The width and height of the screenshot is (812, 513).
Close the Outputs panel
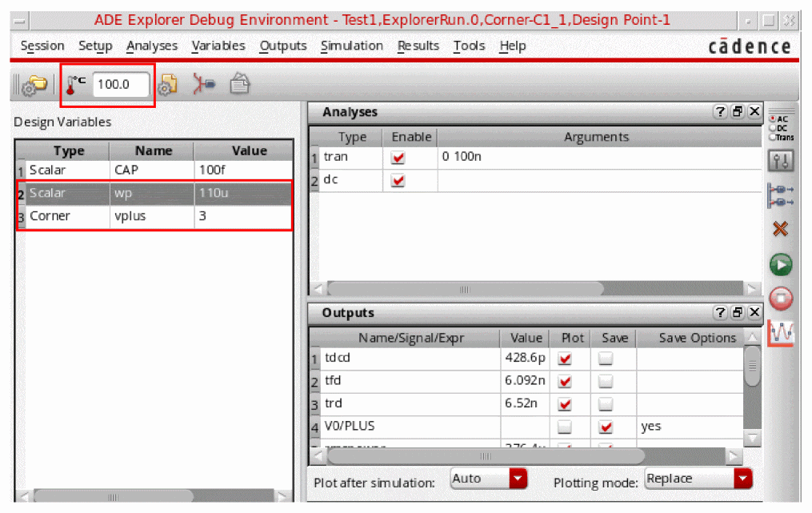tap(754, 312)
